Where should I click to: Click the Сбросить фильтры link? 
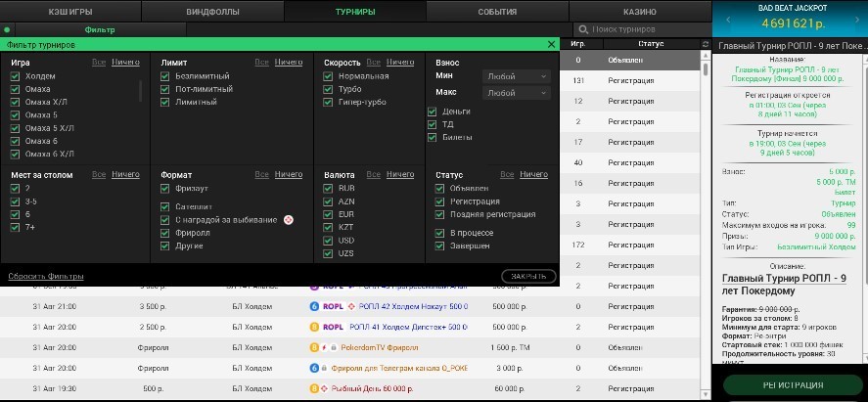point(46,277)
